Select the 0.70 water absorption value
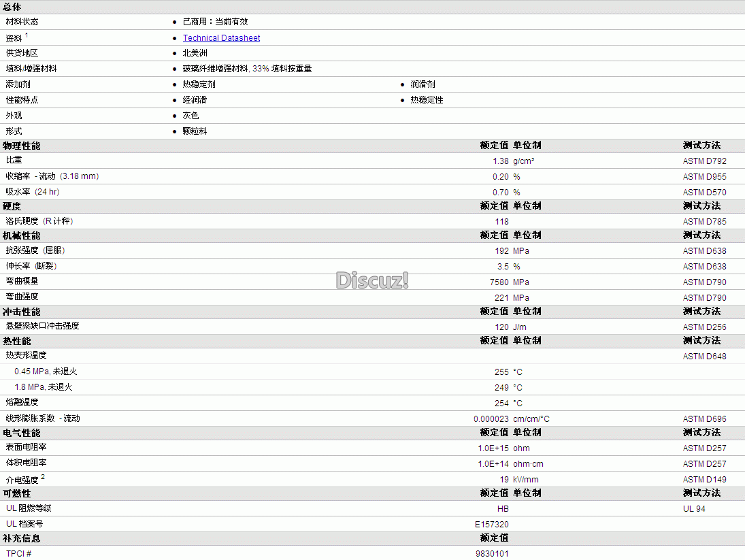The width and height of the screenshot is (745, 560). tap(500, 193)
